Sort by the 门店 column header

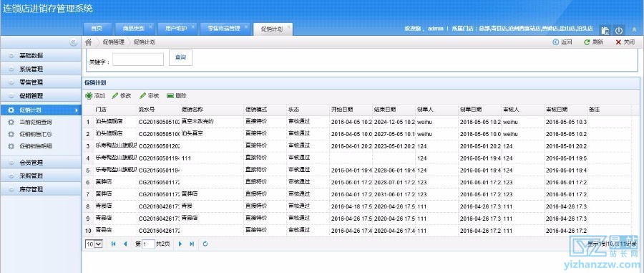point(114,110)
